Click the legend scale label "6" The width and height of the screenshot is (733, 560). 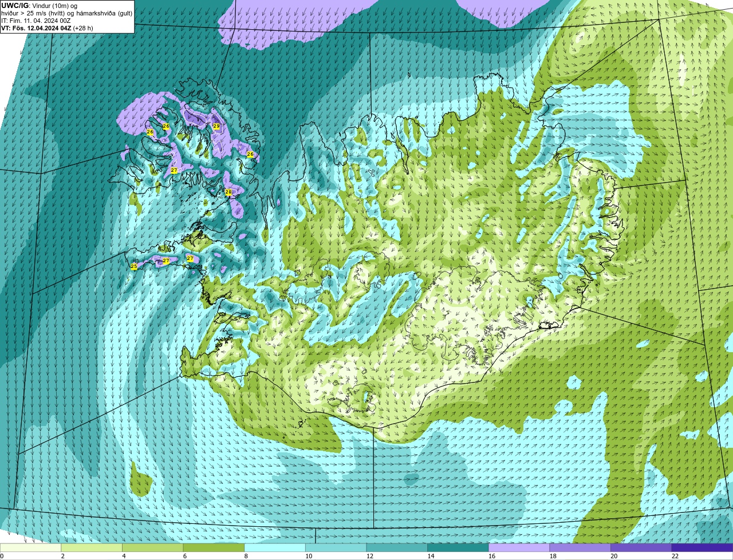(x=185, y=556)
